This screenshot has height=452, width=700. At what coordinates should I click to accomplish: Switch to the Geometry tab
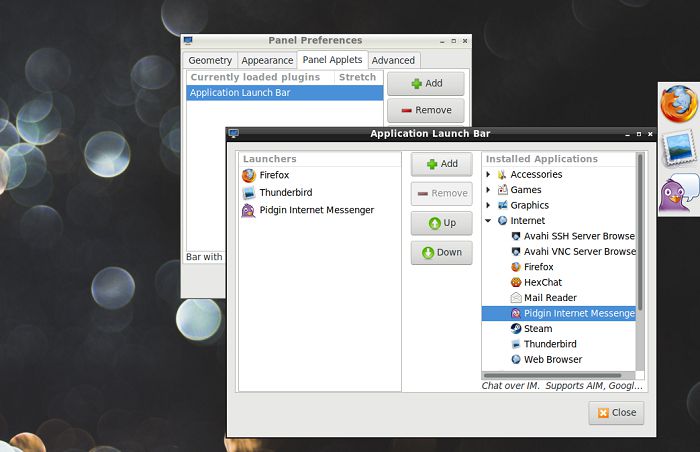210,60
